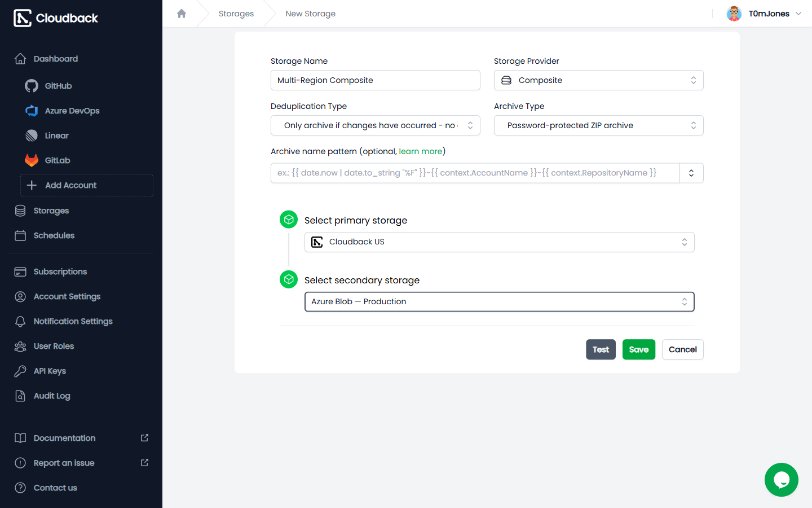Click the secondary storage step icon
Viewport: 812px width, 508px height.
(x=289, y=279)
